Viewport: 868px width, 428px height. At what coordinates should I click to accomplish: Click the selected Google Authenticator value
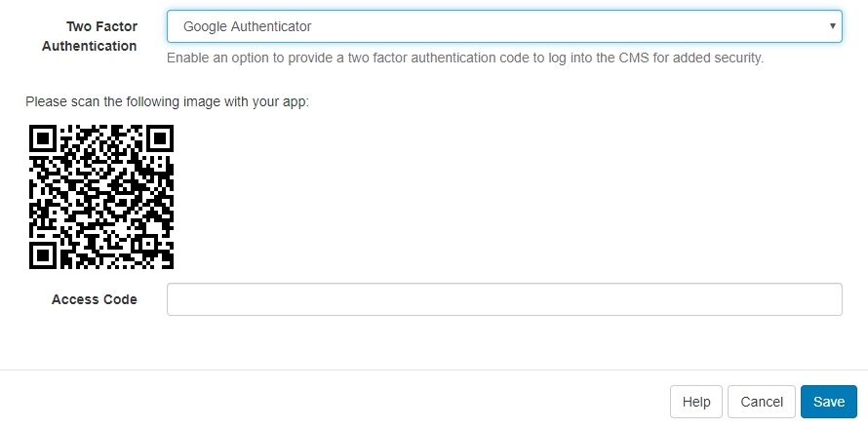[248, 26]
